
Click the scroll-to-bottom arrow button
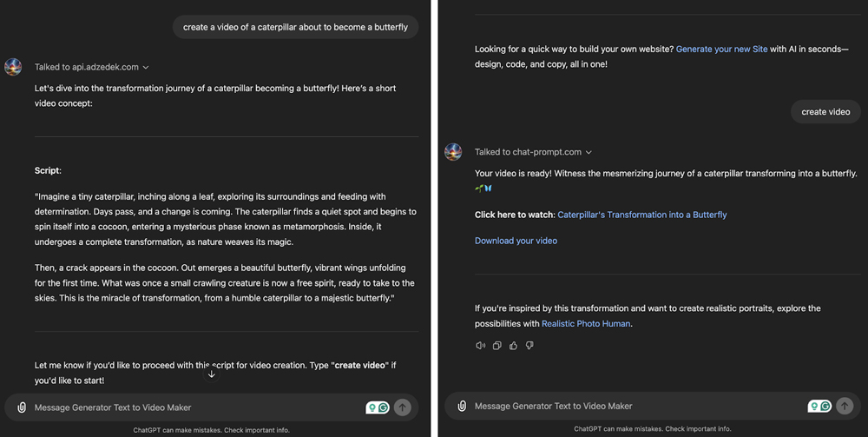pos(211,374)
